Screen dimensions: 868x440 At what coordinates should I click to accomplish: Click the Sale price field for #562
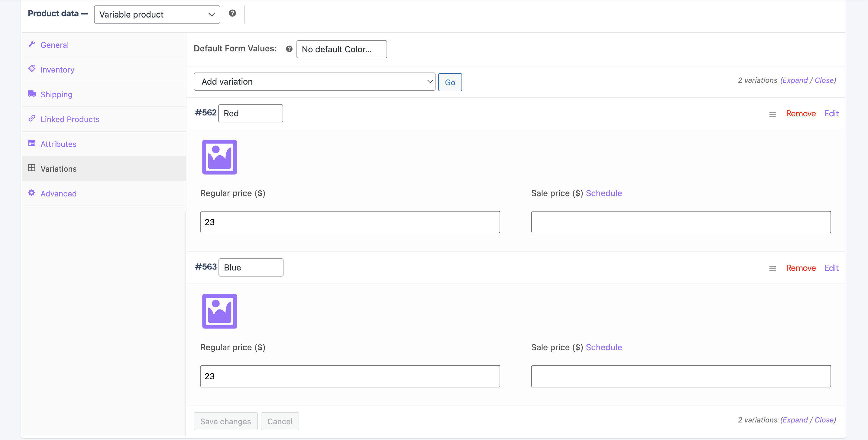click(x=681, y=222)
